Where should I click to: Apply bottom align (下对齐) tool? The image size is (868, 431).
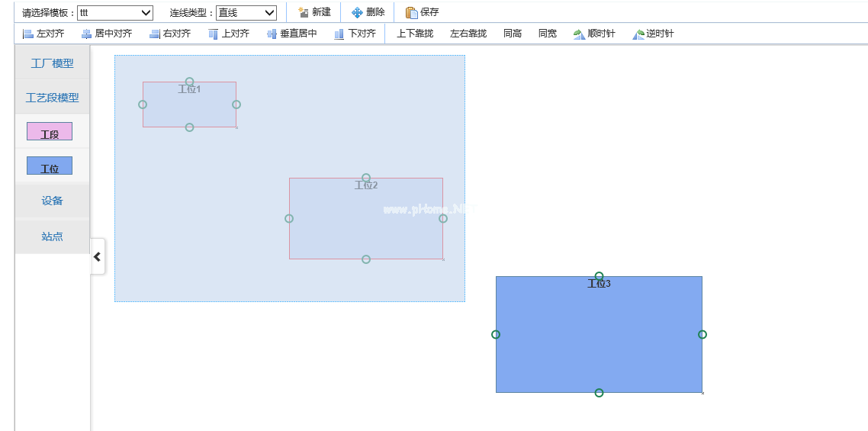(x=355, y=34)
